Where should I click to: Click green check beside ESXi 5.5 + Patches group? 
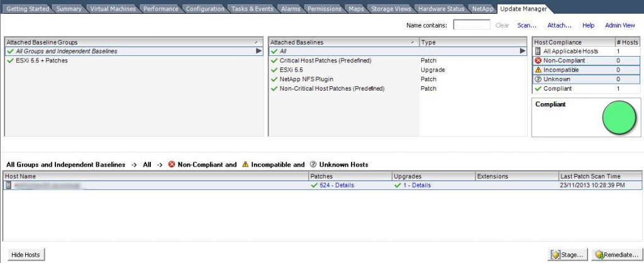10,60
